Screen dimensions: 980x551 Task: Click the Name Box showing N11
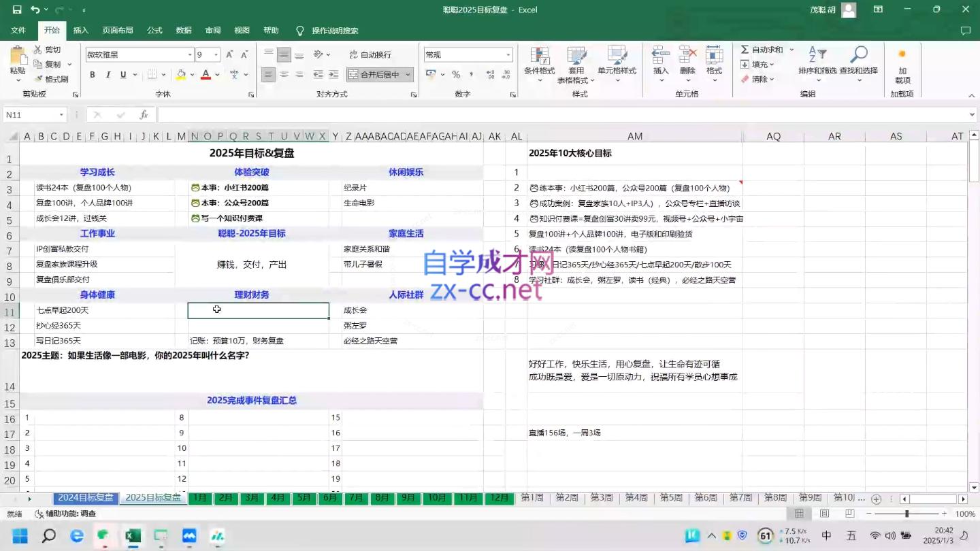[x=34, y=115]
